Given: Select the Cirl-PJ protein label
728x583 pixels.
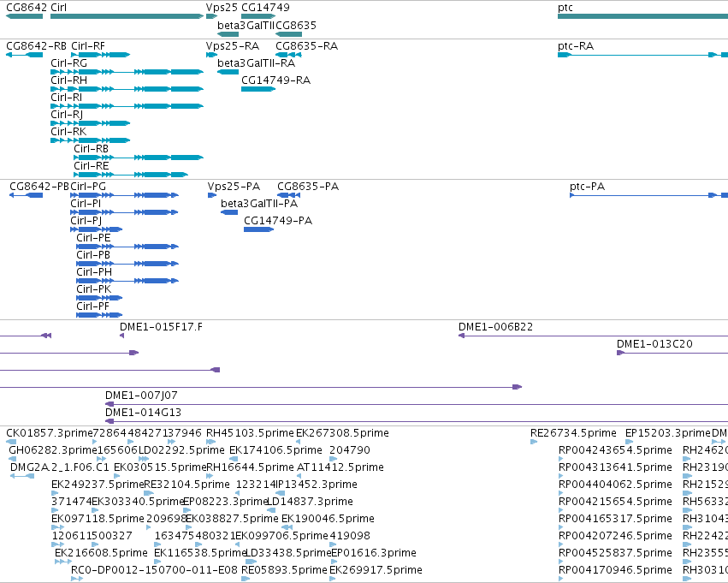Looking at the screenshot, I should [x=86, y=221].
